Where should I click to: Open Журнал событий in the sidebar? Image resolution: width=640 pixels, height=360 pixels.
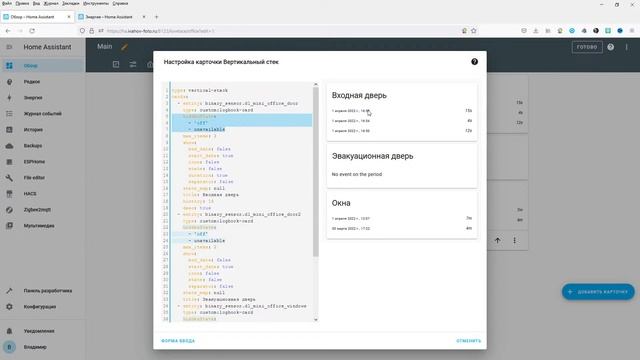pos(42,113)
